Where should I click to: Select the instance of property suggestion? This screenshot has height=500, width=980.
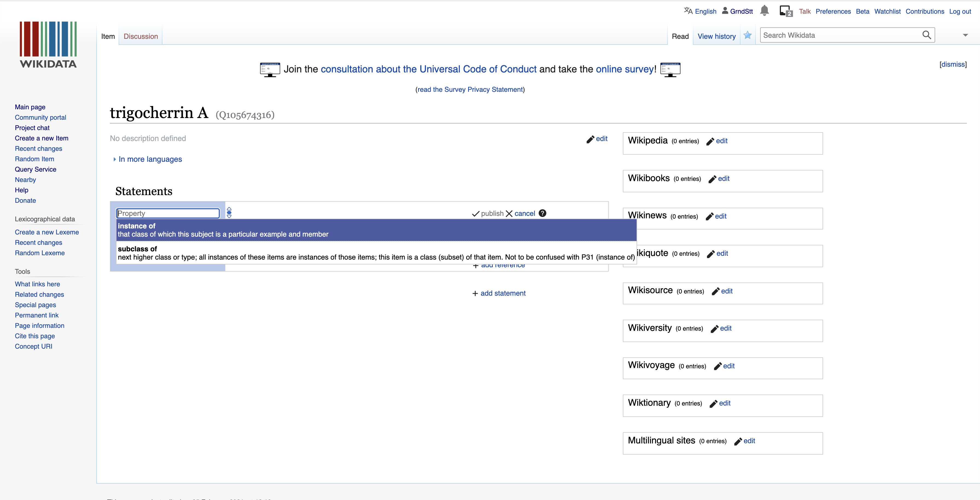[376, 230]
